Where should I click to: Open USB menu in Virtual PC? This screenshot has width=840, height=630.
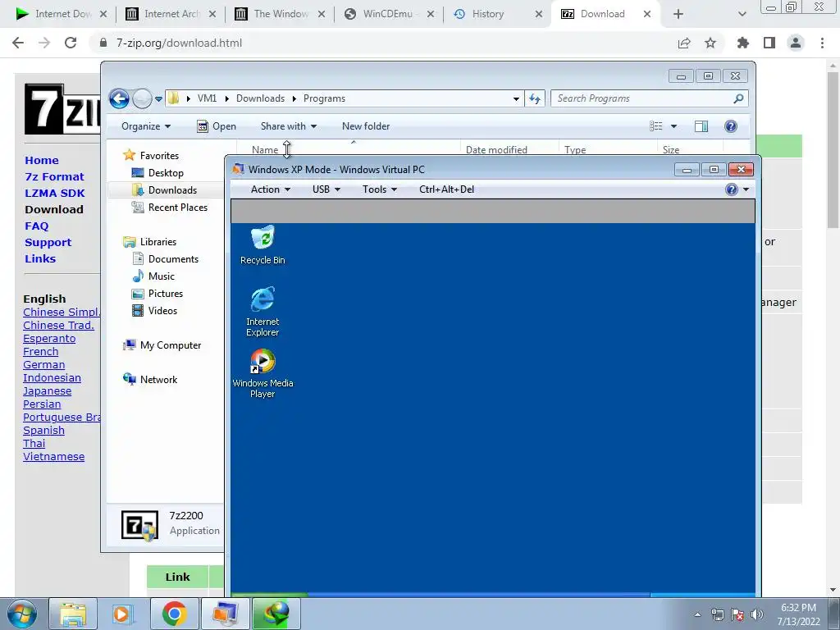coord(326,189)
